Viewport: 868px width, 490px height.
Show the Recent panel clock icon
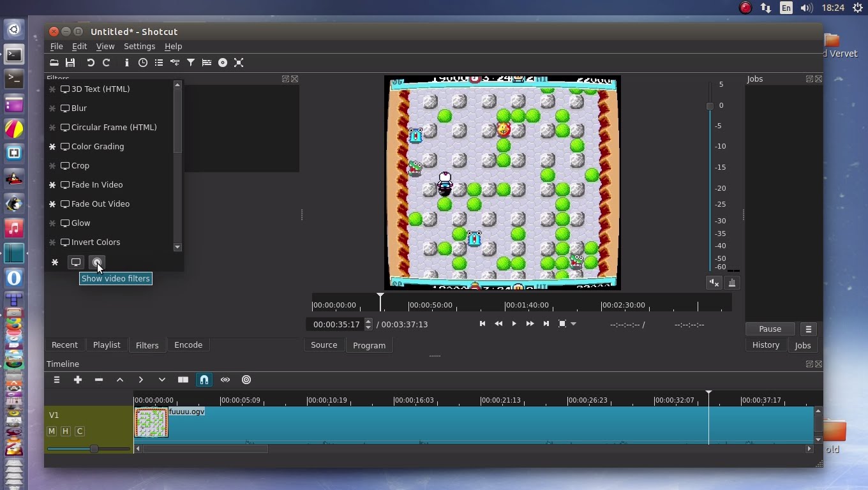click(143, 63)
